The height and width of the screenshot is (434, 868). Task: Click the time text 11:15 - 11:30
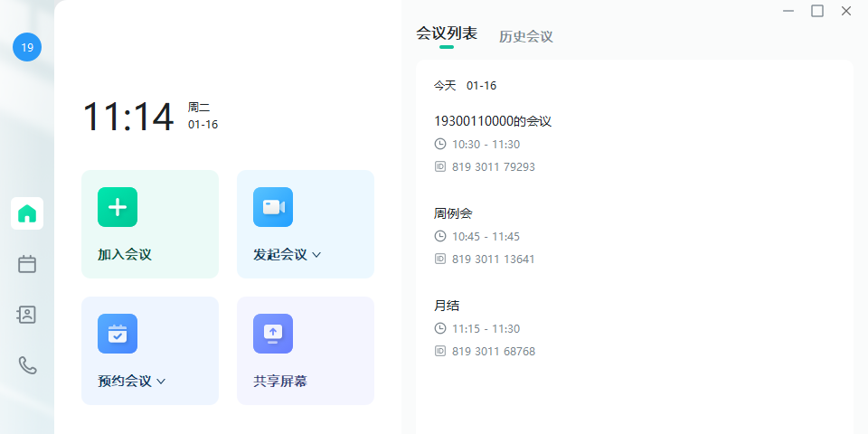(x=486, y=329)
